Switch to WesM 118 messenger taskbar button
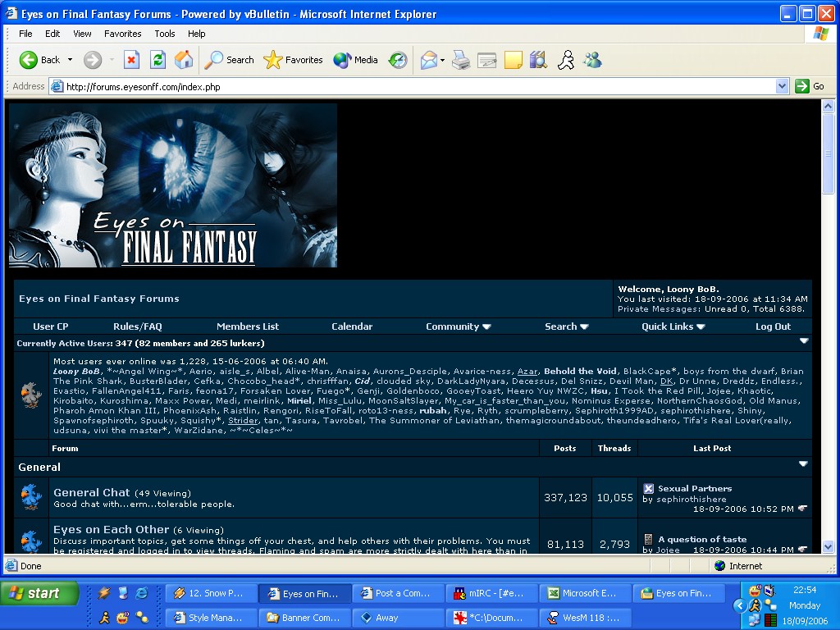840x630 pixels. 585,617
